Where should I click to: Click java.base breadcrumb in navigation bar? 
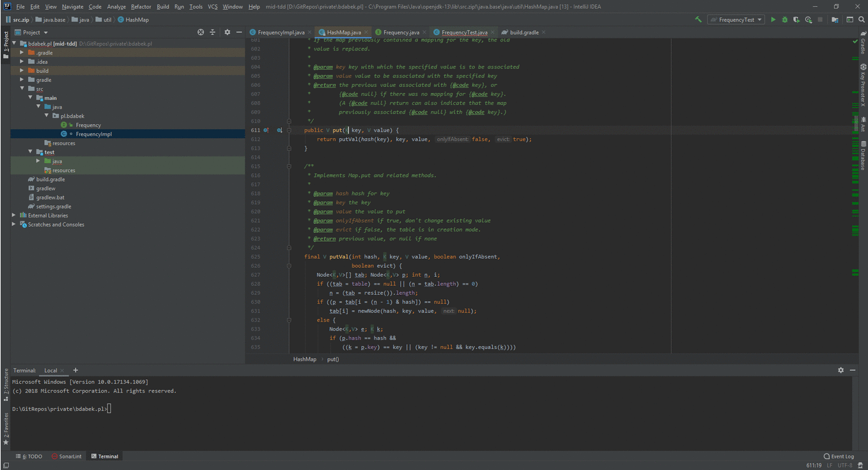(51, 20)
